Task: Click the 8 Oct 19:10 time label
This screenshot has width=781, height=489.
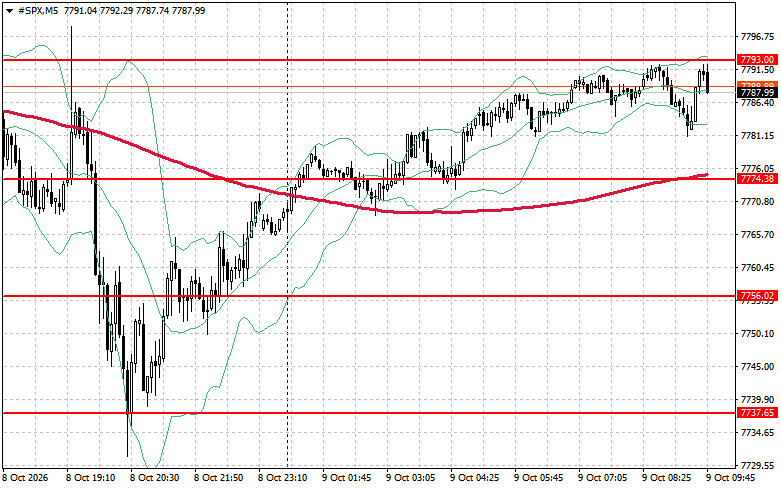Action: (x=91, y=478)
